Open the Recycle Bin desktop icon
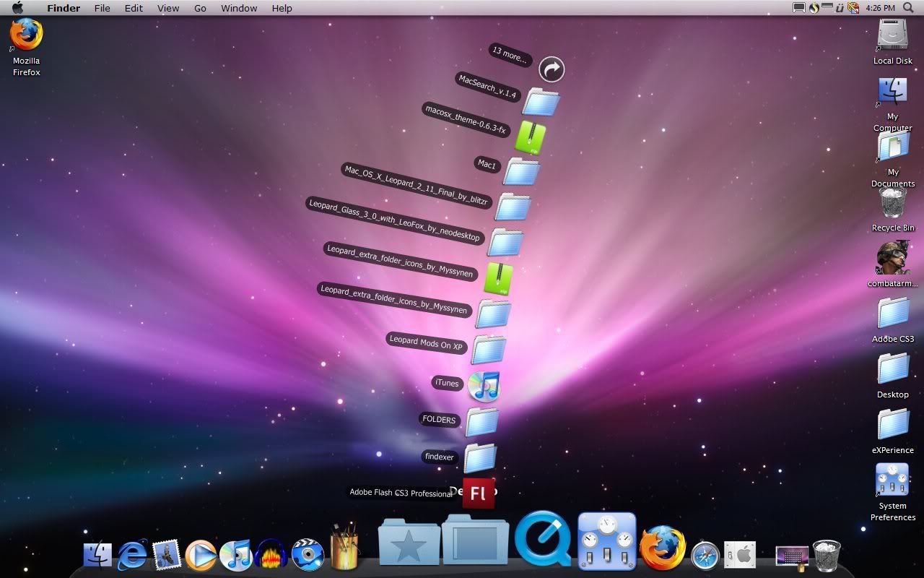This screenshot has width=924, height=578. [x=893, y=204]
